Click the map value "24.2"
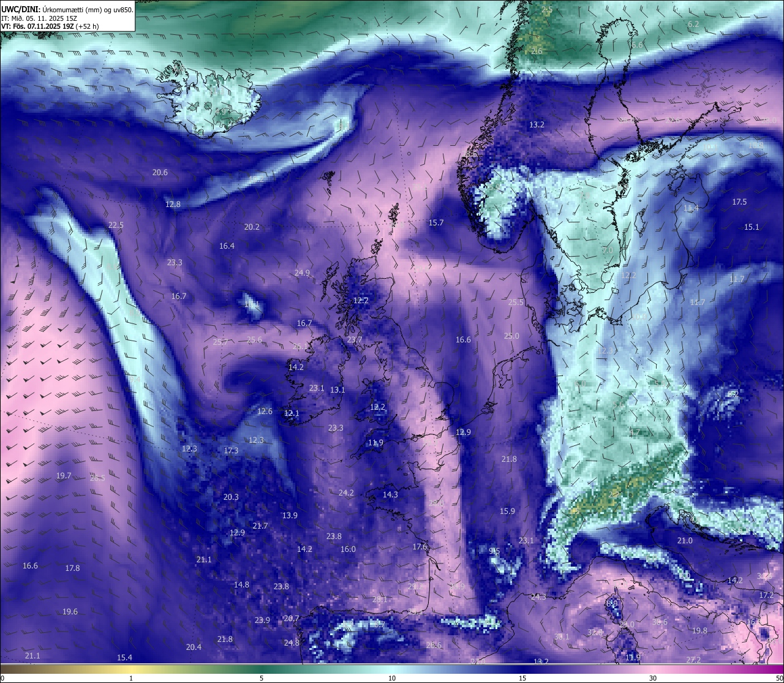Viewport: 784px width, 683px height. tap(346, 492)
